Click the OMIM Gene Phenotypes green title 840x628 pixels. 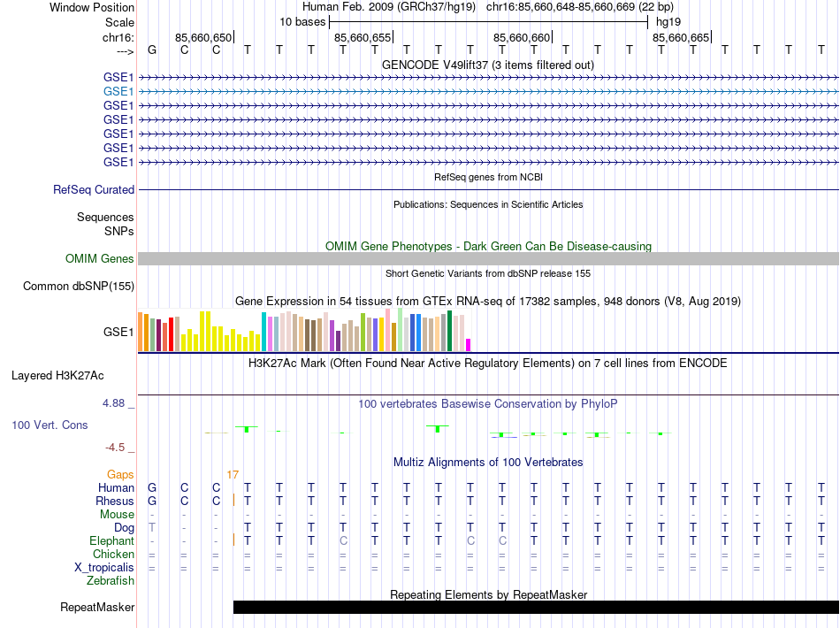(x=487, y=246)
